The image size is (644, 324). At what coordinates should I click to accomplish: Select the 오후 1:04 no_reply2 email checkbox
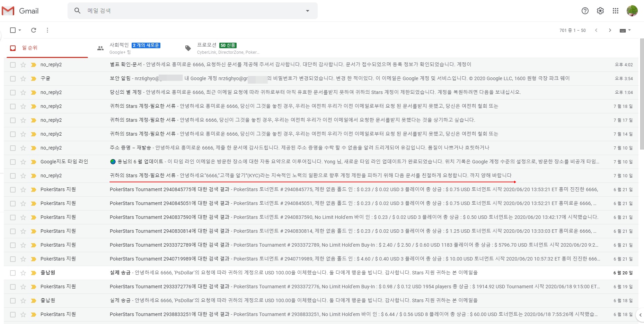[13, 92]
